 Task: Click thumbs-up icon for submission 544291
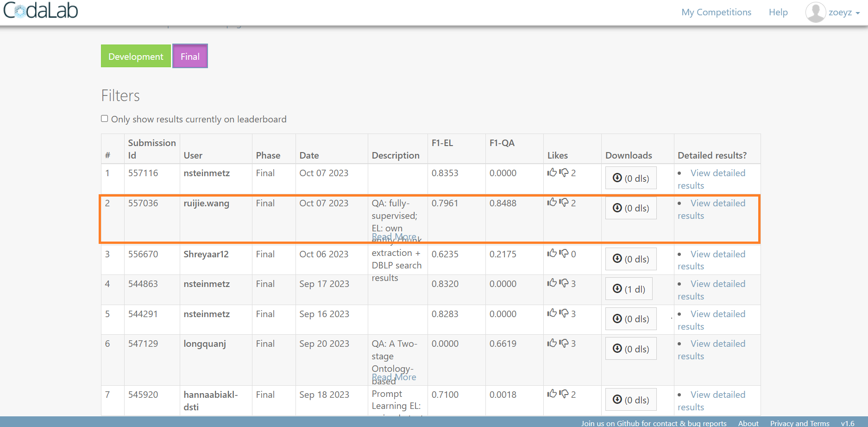(552, 313)
